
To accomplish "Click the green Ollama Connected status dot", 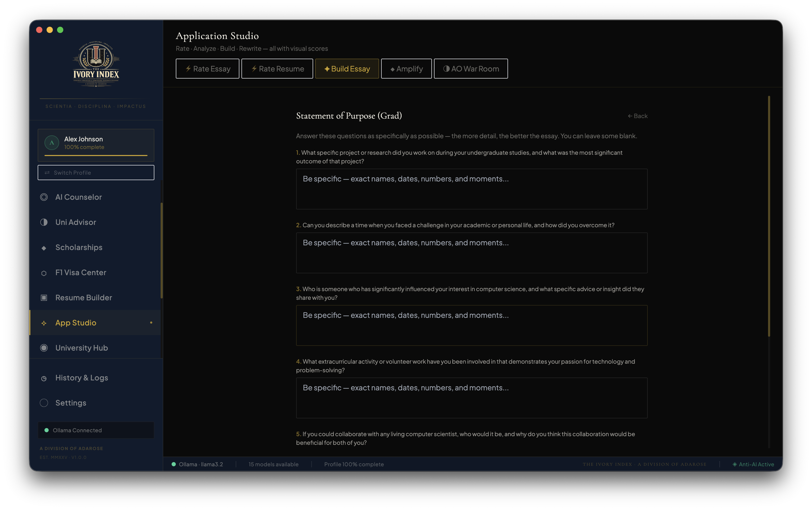I will pyautogui.click(x=47, y=430).
